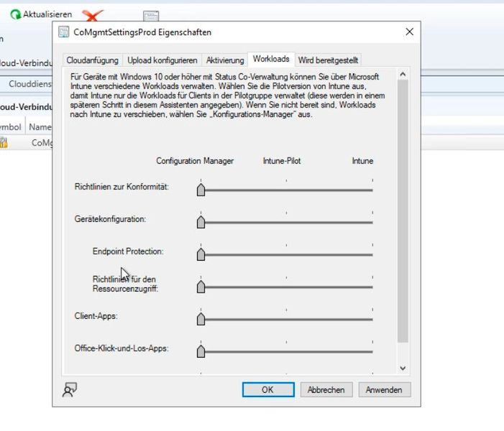The image size is (504, 431).
Task: Click the properties icon in background toolbar
Action: coord(151,16)
